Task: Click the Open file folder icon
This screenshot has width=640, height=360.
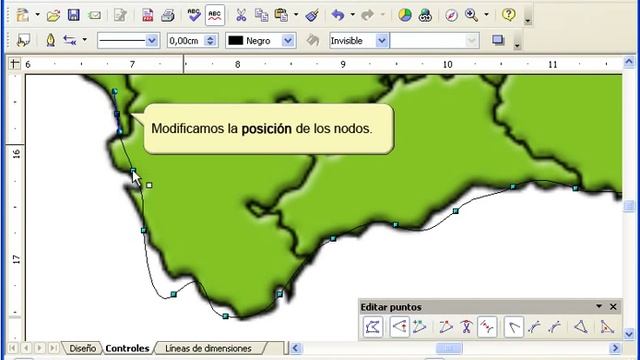Action: point(53,16)
